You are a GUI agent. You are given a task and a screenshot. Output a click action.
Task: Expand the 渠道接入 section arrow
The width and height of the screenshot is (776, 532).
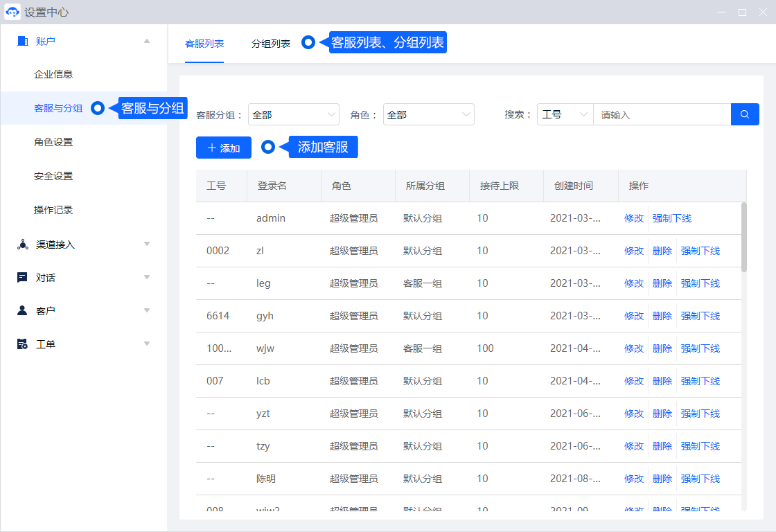[147, 244]
